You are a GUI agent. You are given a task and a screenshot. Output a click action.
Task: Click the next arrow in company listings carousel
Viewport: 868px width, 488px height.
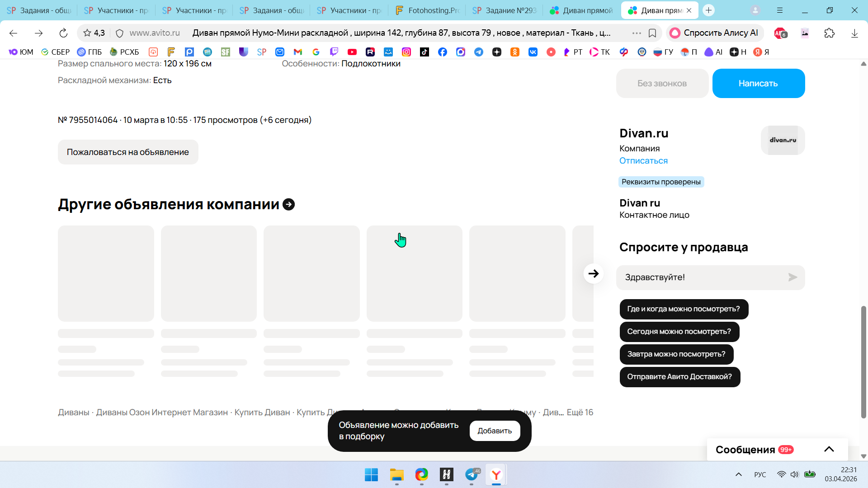click(x=593, y=273)
